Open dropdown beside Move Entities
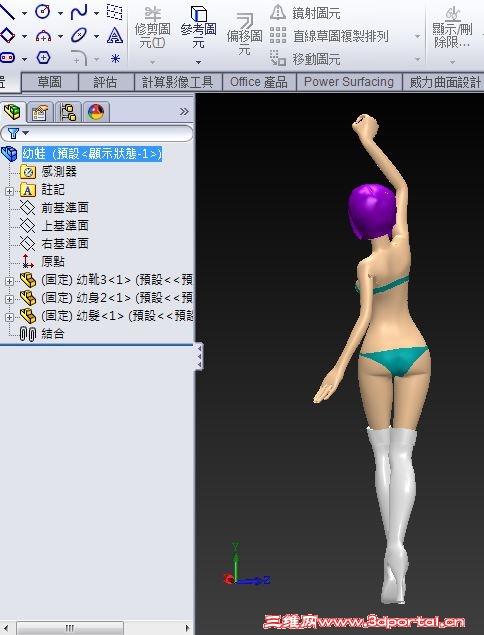Screen dimensions: 484x635 pyautogui.click(x=418, y=60)
